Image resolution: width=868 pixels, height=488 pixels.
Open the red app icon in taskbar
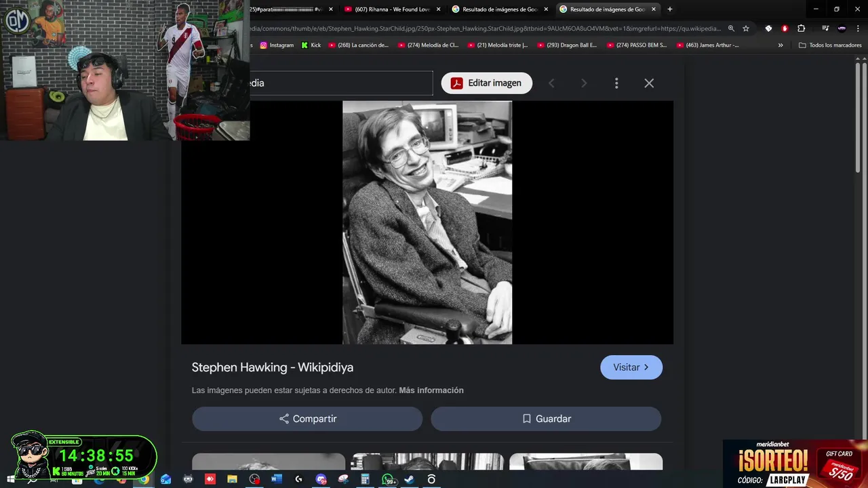point(210,479)
